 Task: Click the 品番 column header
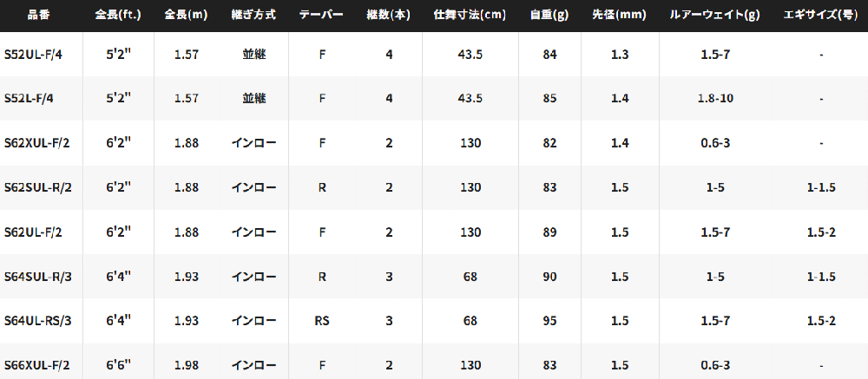tap(39, 16)
